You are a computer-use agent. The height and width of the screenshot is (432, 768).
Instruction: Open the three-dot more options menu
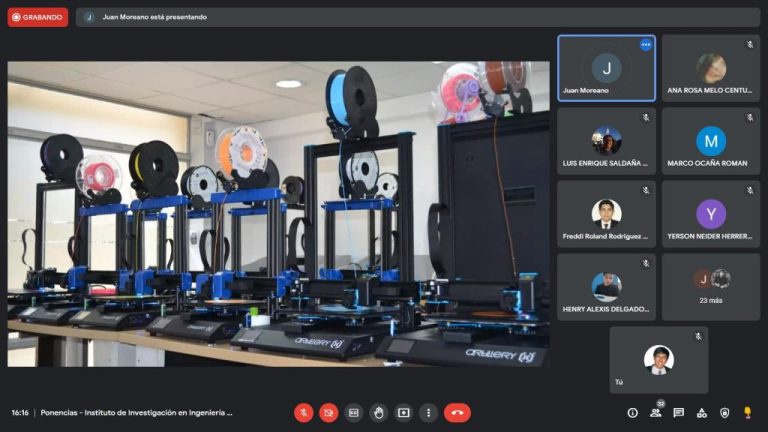click(x=429, y=412)
